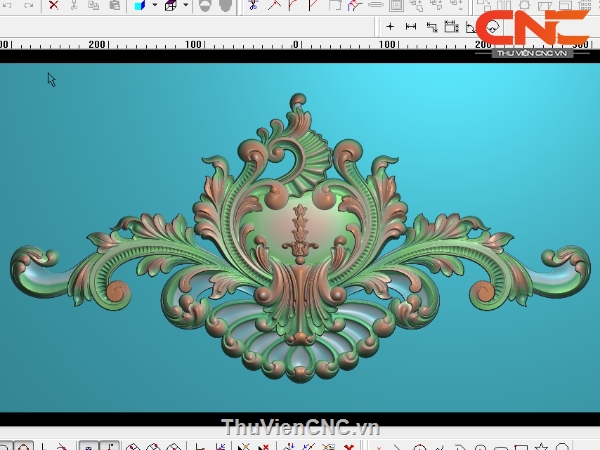Click the Undo arrow icon

point(6,5)
